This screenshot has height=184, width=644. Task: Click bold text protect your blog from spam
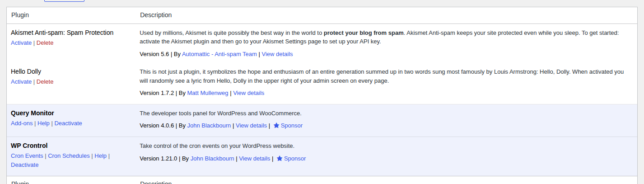coord(364,33)
